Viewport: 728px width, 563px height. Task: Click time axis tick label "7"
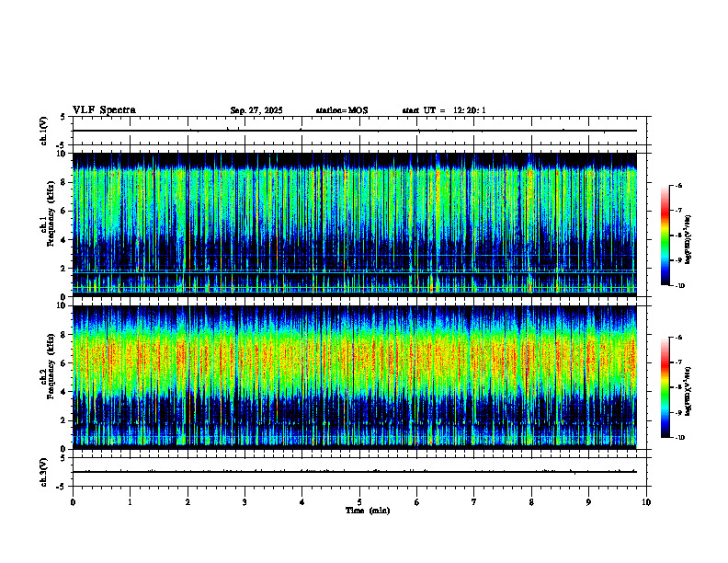point(474,502)
